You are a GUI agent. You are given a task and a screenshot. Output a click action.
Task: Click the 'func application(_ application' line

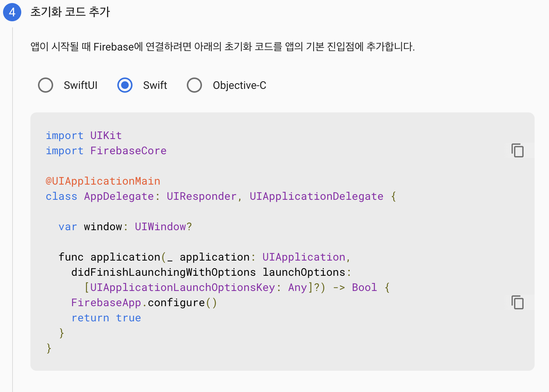click(x=204, y=257)
